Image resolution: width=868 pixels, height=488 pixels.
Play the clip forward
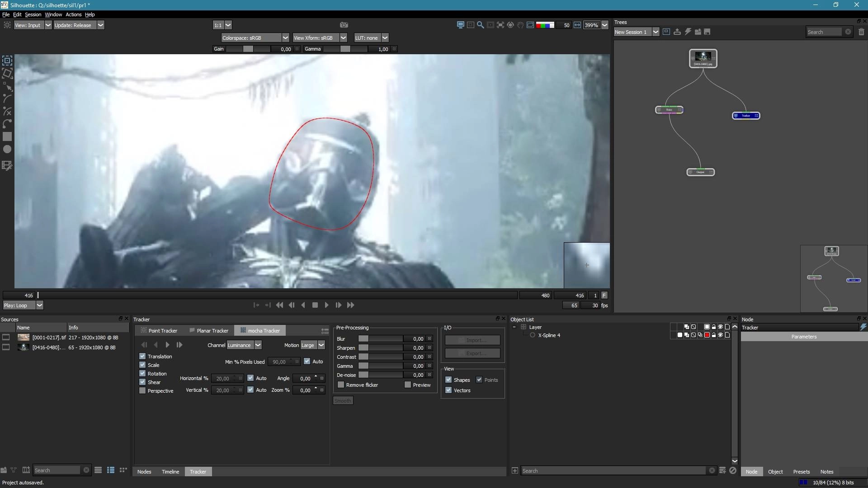(326, 305)
